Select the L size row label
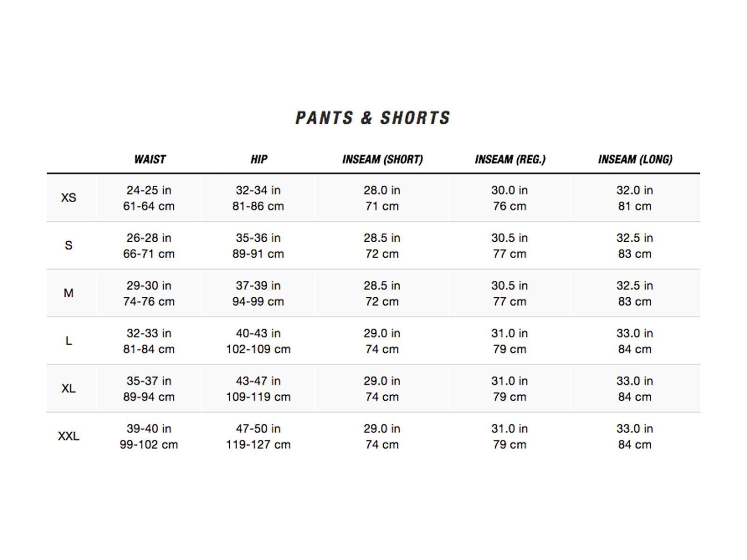The image size is (747, 560). click(x=68, y=341)
